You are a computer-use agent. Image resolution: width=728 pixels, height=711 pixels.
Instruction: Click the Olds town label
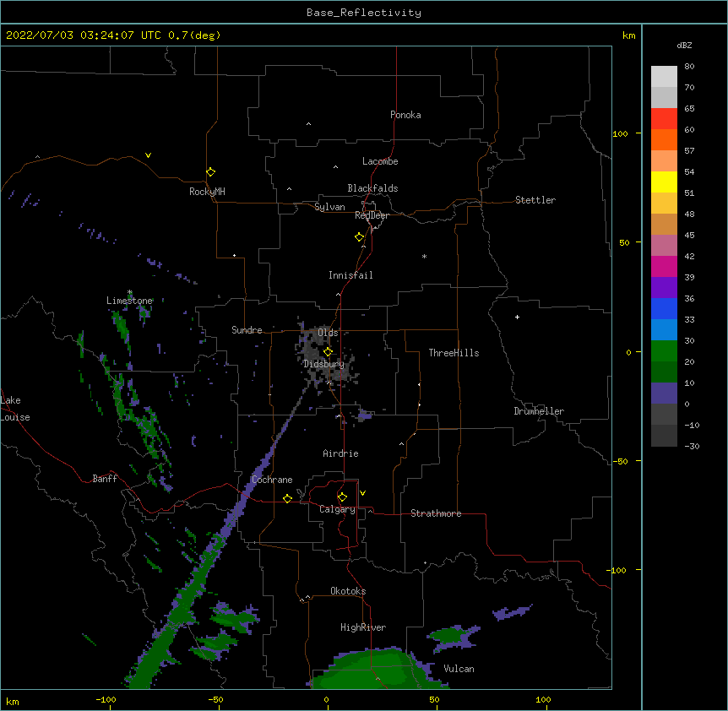[328, 333]
